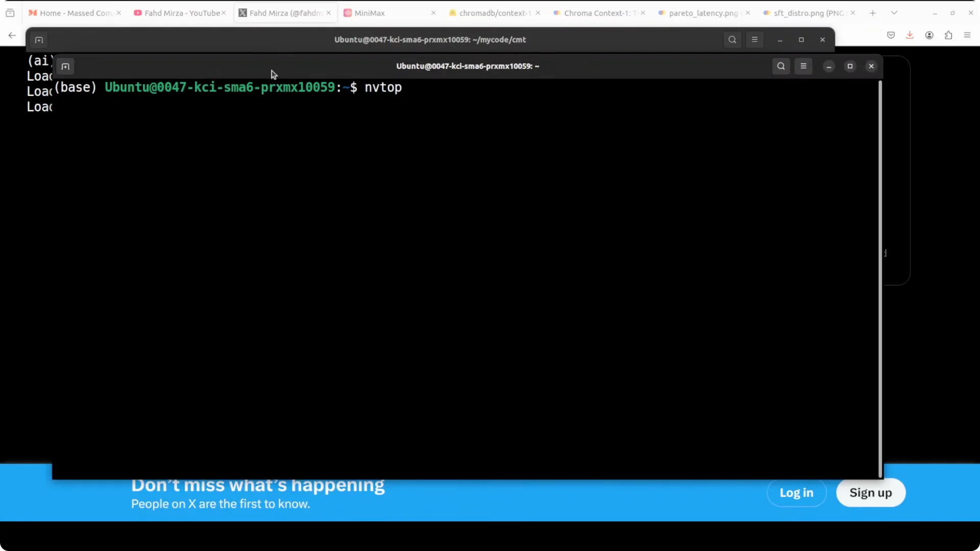
Task: Minimize the browser window
Action: point(935,13)
